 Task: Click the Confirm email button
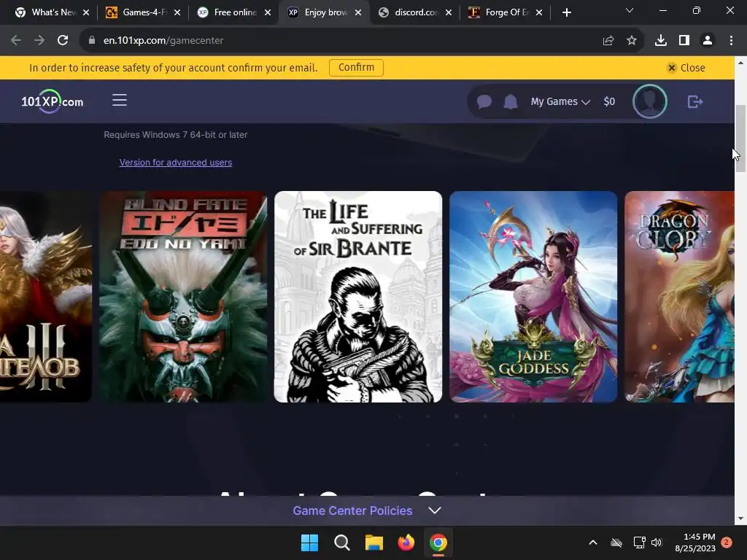pyautogui.click(x=356, y=68)
